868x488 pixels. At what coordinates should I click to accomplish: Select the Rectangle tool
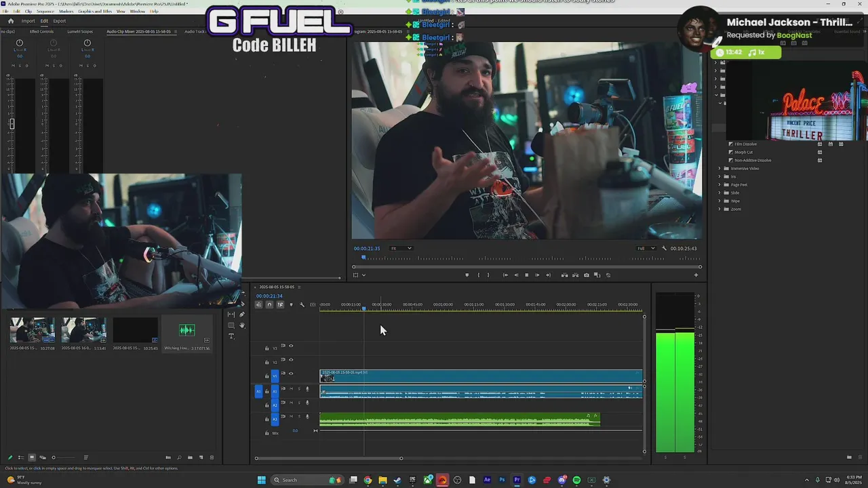[231, 325]
